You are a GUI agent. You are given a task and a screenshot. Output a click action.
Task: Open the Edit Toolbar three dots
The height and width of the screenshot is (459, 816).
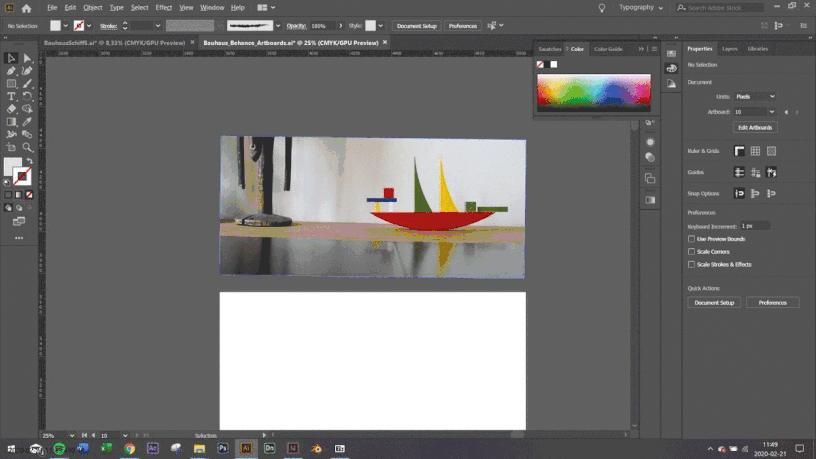[19, 238]
